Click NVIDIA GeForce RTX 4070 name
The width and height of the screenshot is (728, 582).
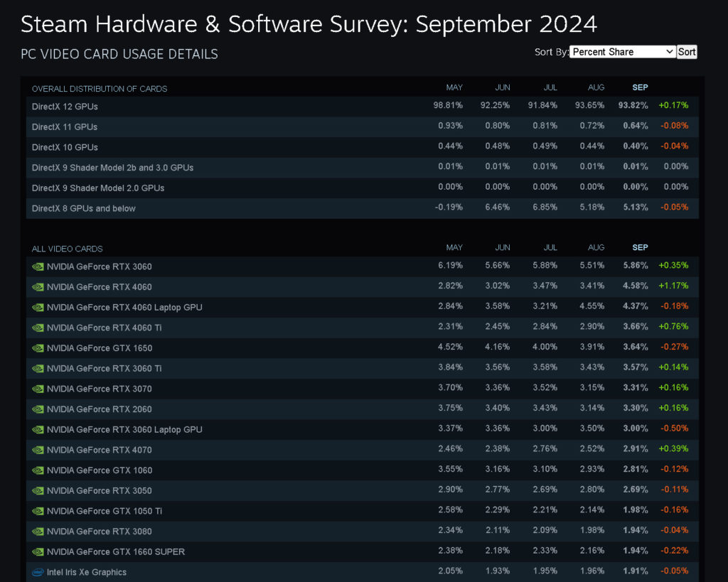click(x=100, y=451)
